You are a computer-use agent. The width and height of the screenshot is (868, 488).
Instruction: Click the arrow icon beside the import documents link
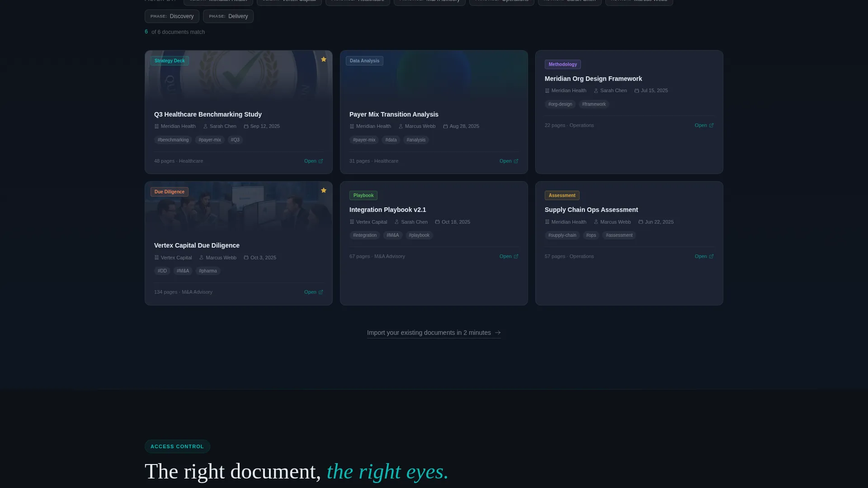(x=498, y=333)
